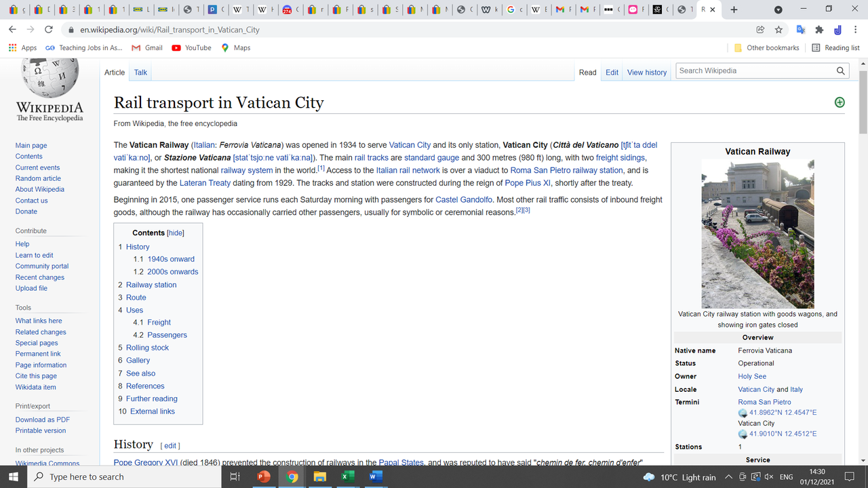Click the address bar URL

(170, 30)
